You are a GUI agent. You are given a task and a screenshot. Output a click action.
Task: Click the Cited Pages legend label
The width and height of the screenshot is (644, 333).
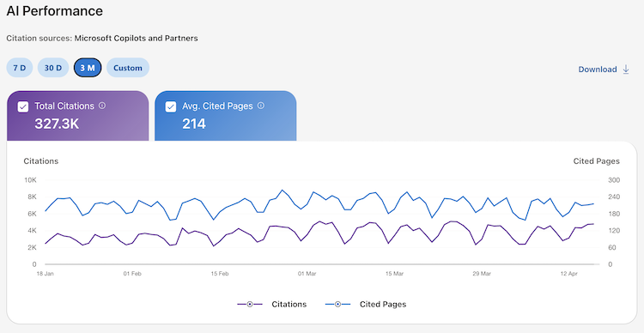[x=383, y=305]
